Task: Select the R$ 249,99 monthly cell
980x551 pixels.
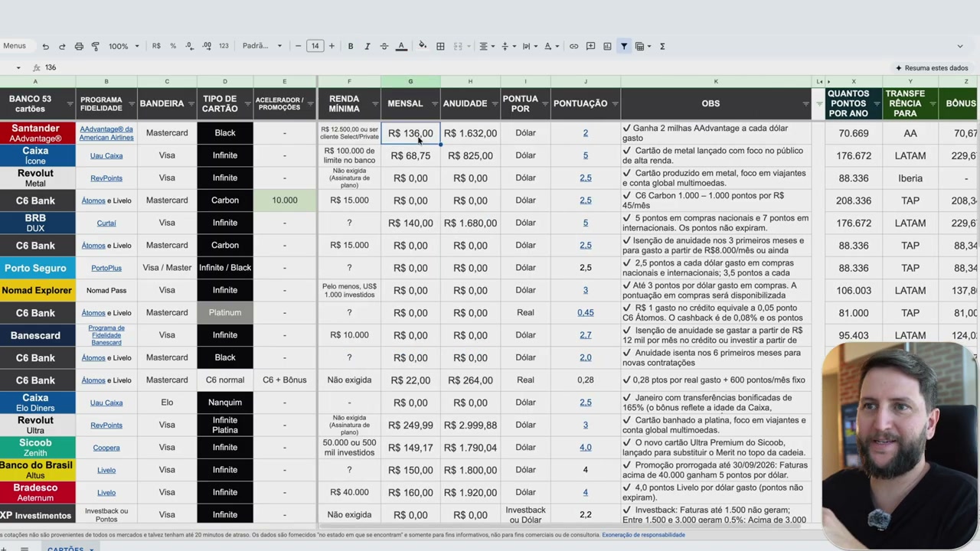Action: [x=410, y=425]
